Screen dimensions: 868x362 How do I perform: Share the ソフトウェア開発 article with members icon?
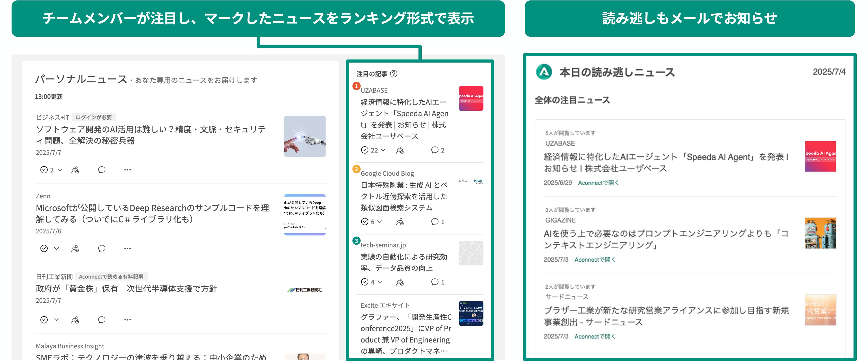pyautogui.click(x=75, y=170)
